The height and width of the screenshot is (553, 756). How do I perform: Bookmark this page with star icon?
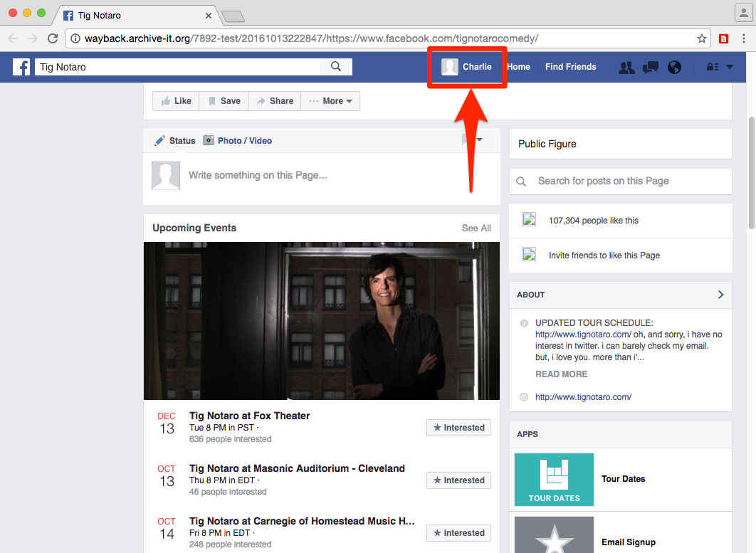(x=702, y=38)
